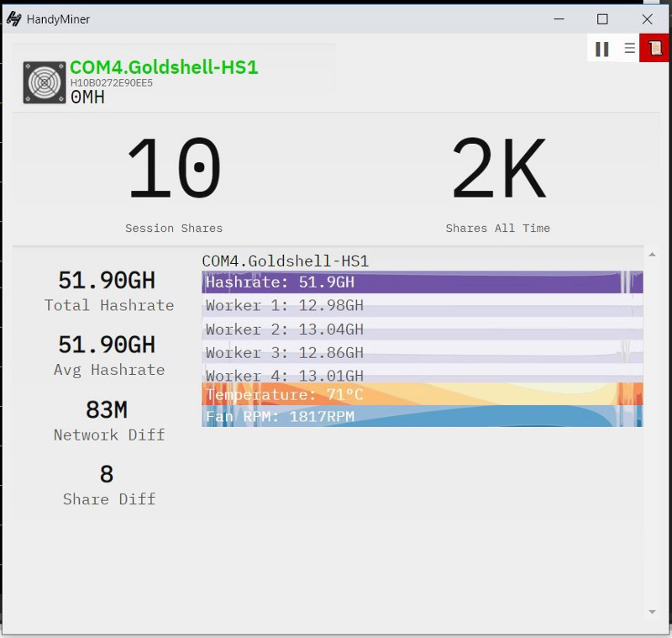
Task: Click the blue Fan RPM 1817RPM bar
Action: 423,416
